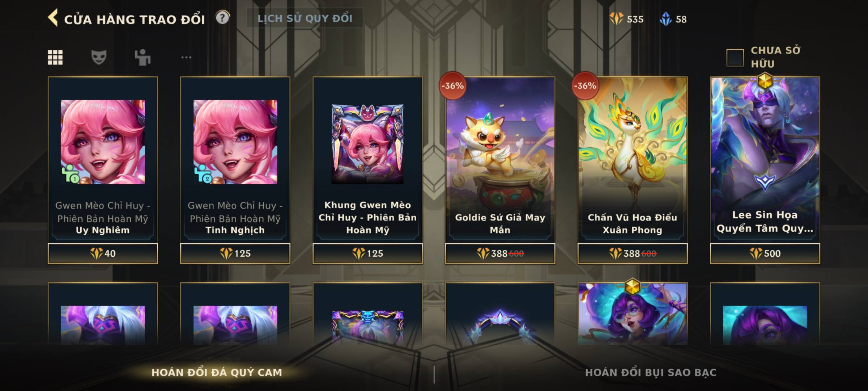Enable the Chưa Sở Hữu checkbox
868x391 pixels.
735,58
